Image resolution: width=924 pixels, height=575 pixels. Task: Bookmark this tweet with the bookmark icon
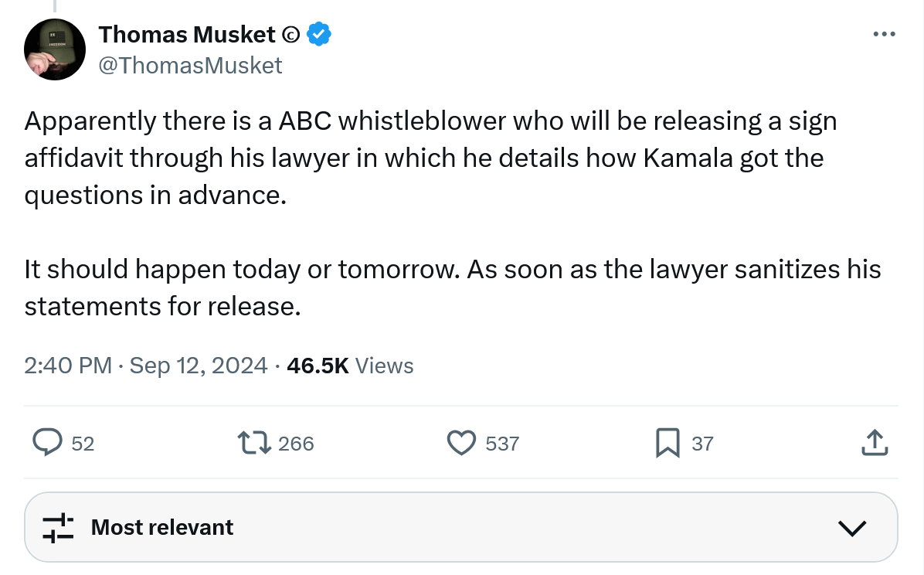pyautogui.click(x=667, y=443)
